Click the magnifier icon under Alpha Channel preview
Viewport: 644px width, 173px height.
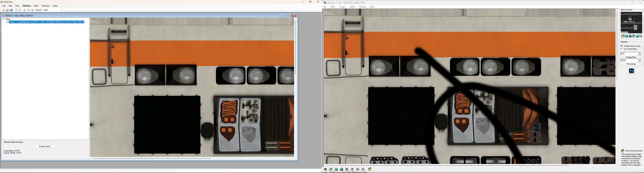640,36
